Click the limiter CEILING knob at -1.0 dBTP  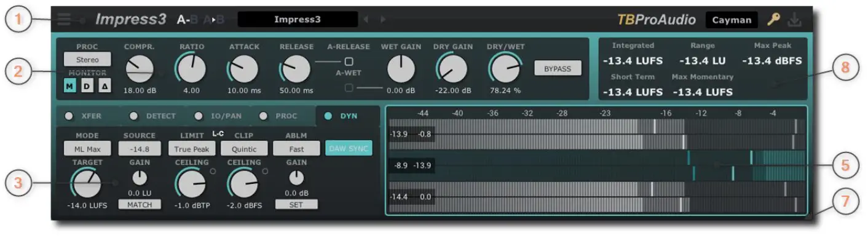[x=192, y=184]
